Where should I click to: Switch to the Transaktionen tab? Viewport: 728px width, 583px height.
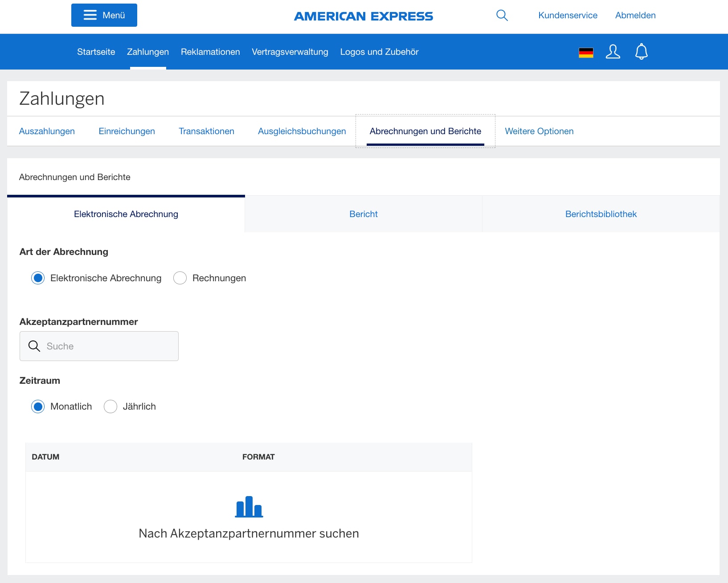(206, 131)
